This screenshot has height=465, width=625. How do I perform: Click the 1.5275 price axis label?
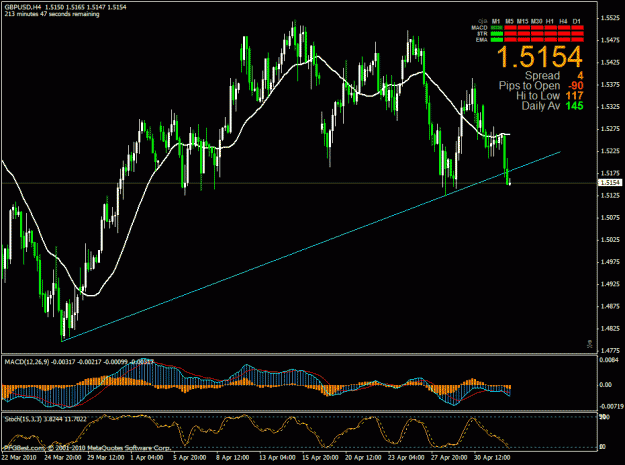[x=611, y=129]
